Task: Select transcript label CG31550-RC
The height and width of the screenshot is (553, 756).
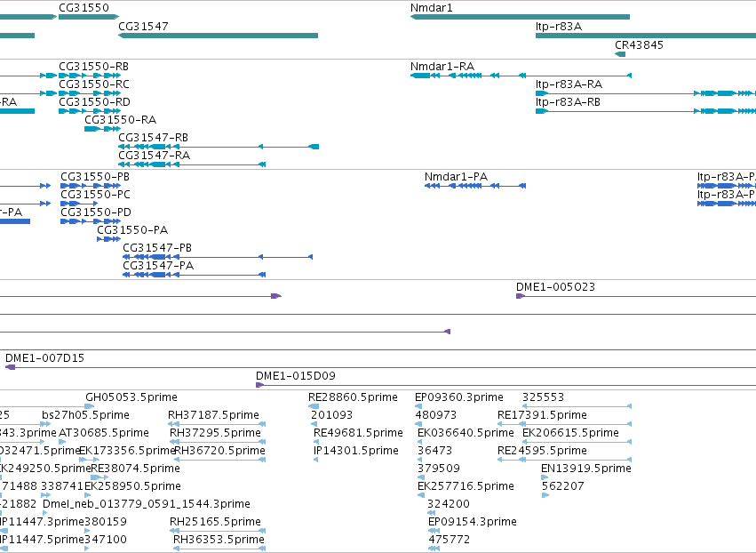Action: click(94, 84)
